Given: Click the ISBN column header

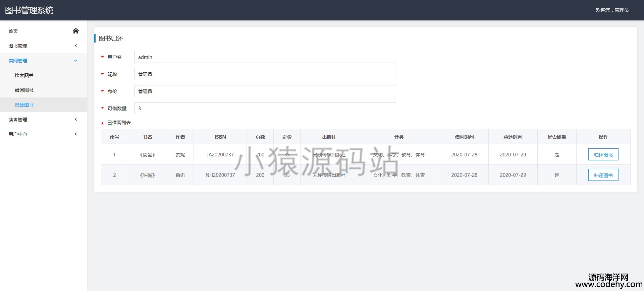Looking at the screenshot, I should tap(220, 137).
